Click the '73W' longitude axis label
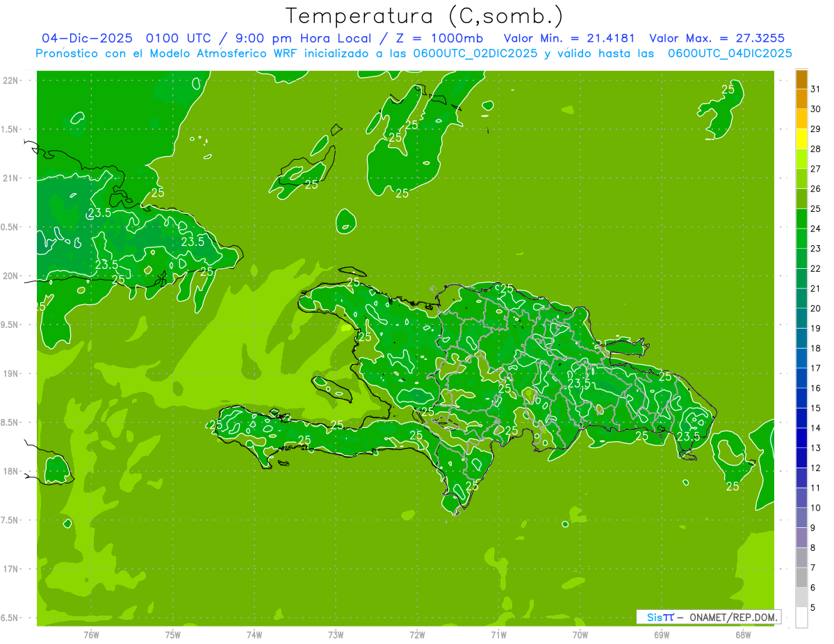 [x=336, y=634]
